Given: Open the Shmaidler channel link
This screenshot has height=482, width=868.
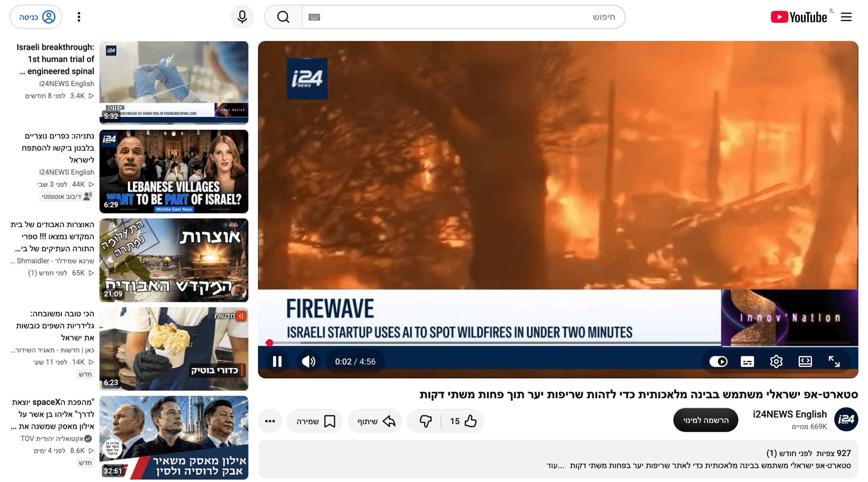Looking at the screenshot, I should click(53, 261).
